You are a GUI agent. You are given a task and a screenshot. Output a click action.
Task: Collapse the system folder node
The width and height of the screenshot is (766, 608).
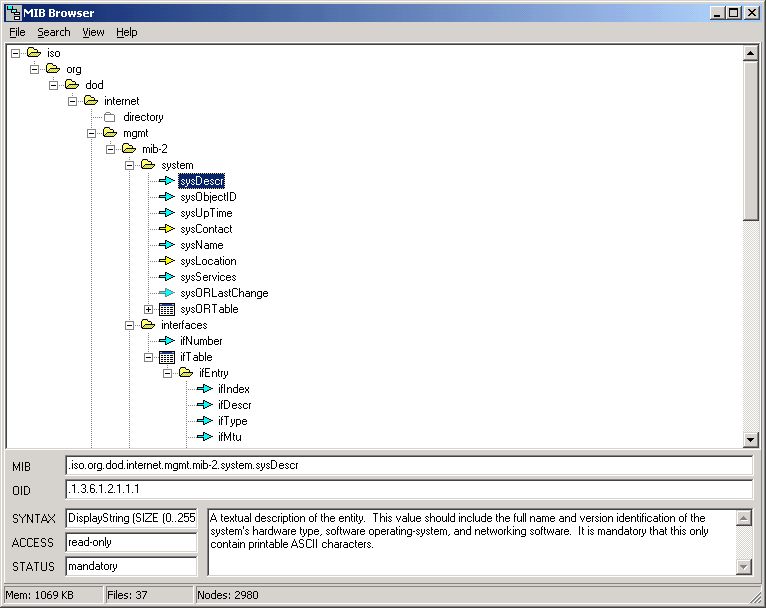[129, 165]
